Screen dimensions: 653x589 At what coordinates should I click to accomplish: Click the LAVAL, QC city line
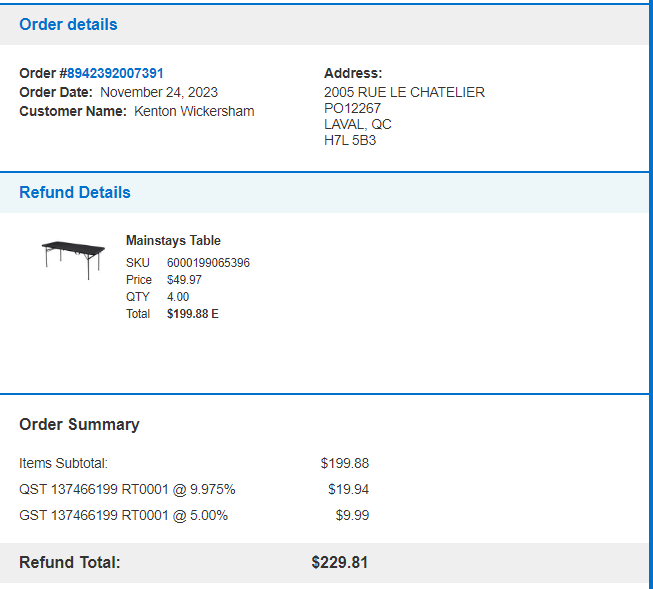coord(358,124)
